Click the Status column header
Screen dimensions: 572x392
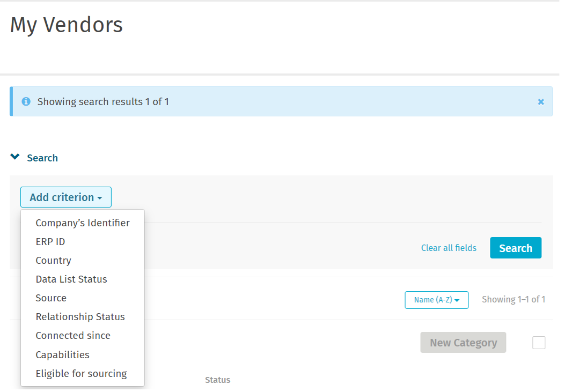(x=217, y=380)
